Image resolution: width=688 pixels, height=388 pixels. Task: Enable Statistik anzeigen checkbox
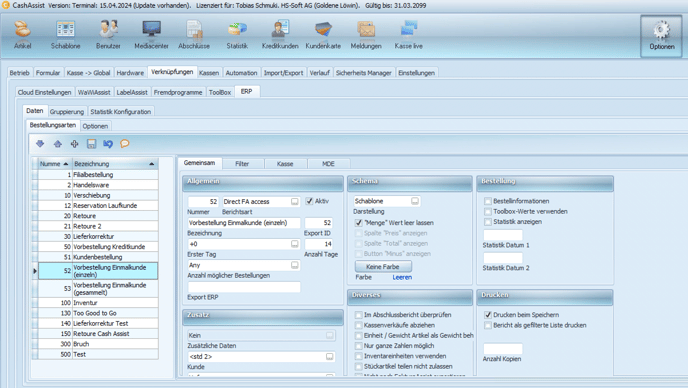[487, 222]
